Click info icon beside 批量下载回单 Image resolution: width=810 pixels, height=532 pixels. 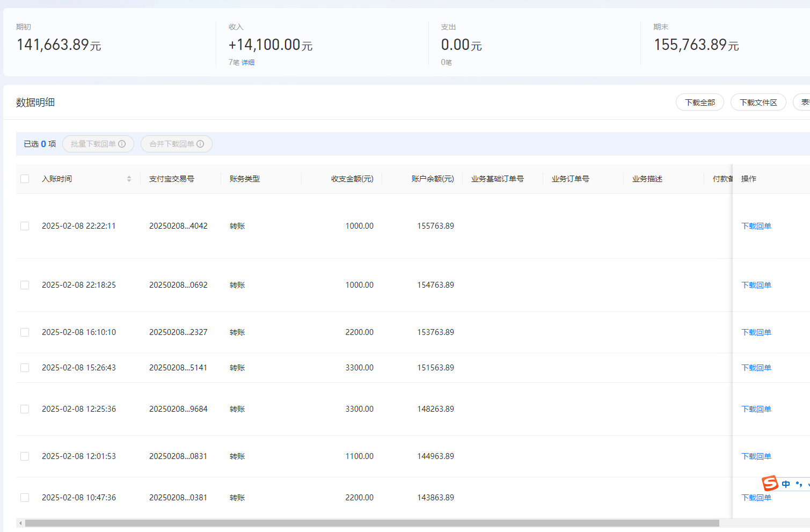(122, 144)
